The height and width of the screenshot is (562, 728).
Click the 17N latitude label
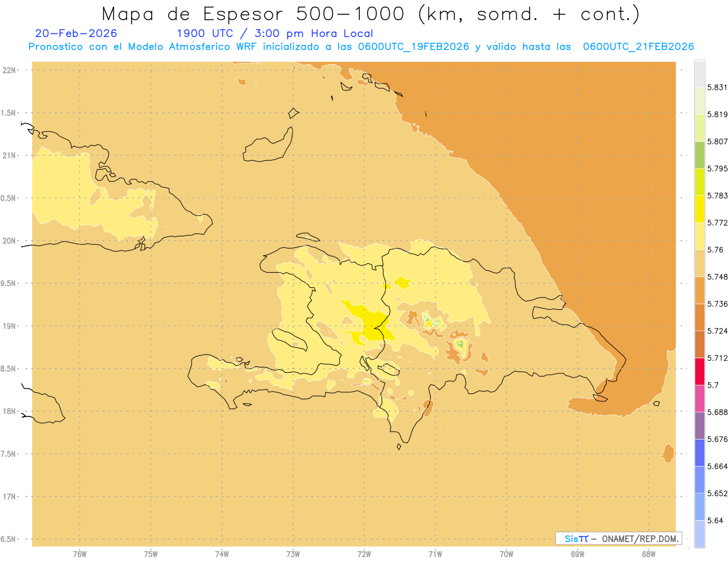click(9, 497)
